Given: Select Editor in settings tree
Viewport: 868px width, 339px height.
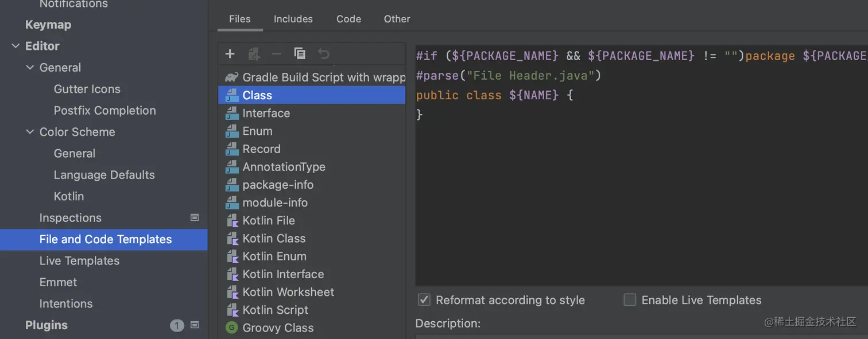Looking at the screenshot, I should [42, 46].
